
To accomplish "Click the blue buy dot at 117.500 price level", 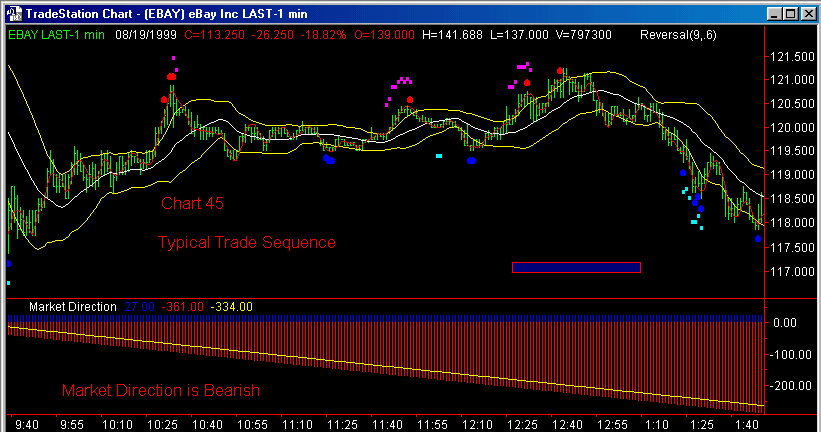I will [x=758, y=239].
